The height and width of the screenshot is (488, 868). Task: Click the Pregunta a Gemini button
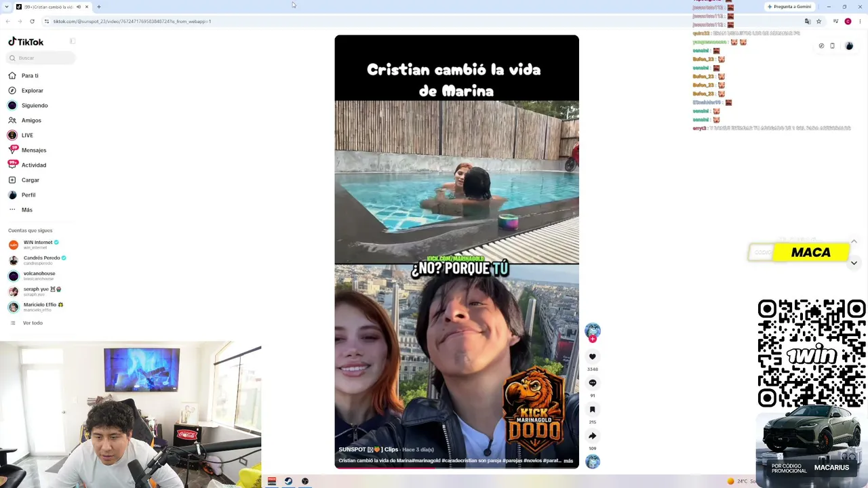(x=789, y=7)
